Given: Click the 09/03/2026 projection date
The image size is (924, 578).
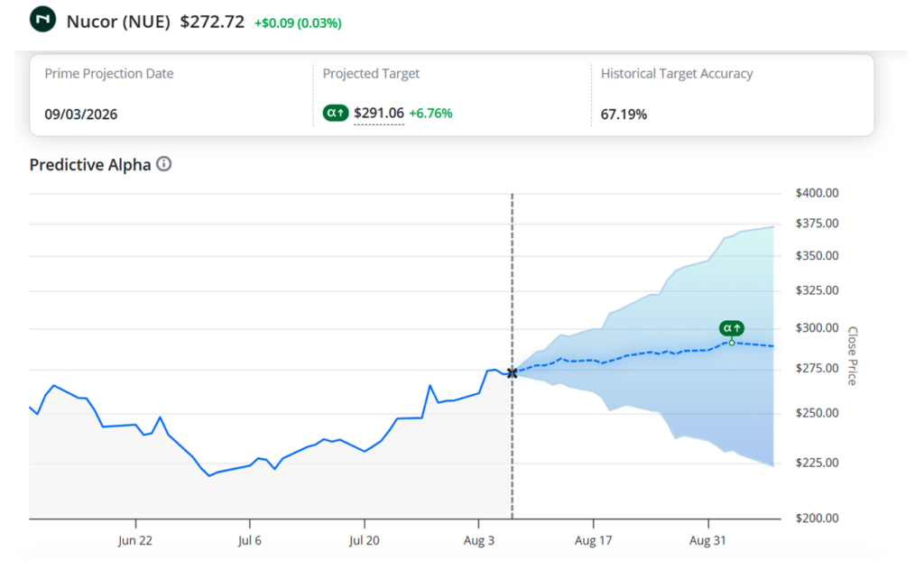Looking at the screenshot, I should coord(80,115).
